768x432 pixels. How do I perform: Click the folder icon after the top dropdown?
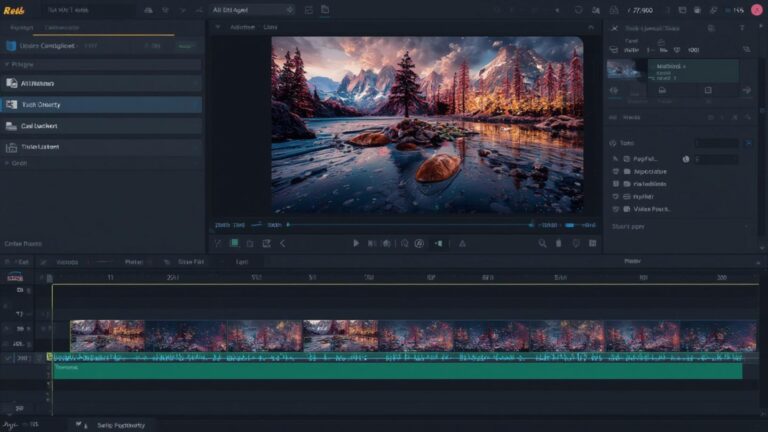pos(325,10)
